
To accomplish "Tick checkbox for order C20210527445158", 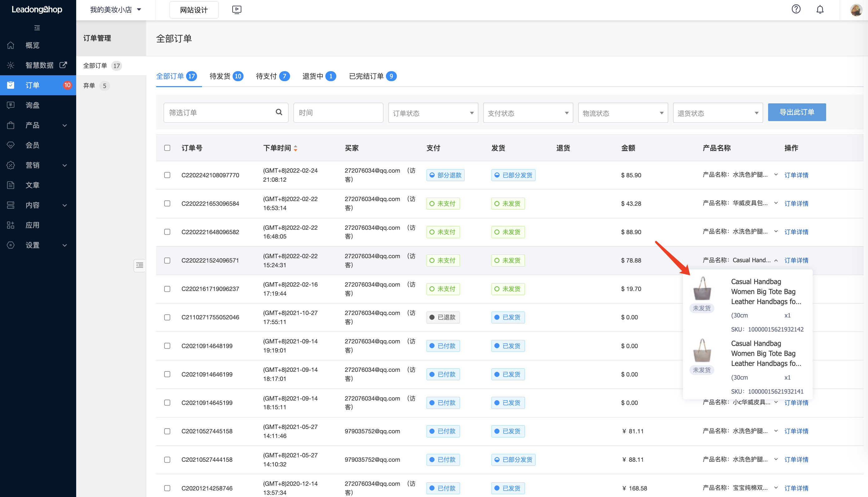I will [167, 431].
